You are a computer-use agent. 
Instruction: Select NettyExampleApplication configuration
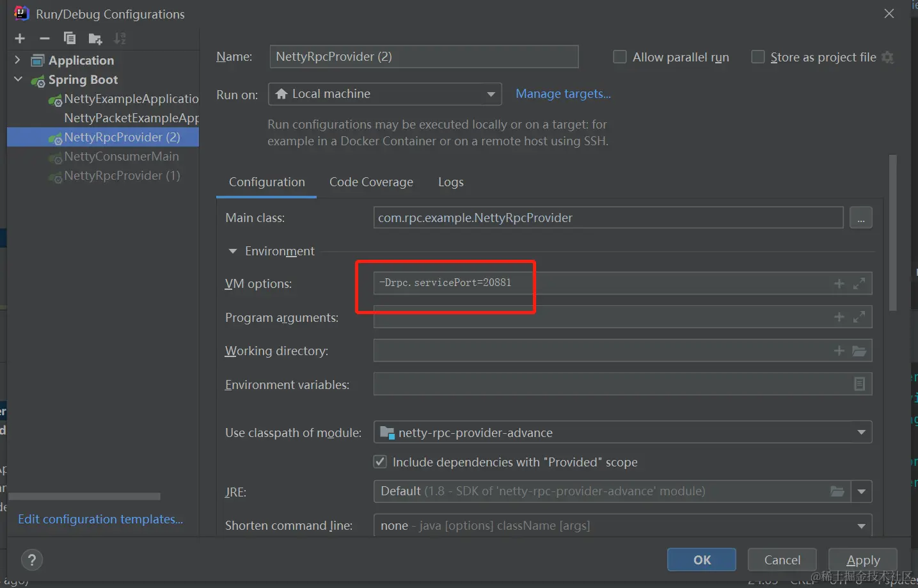point(131,99)
